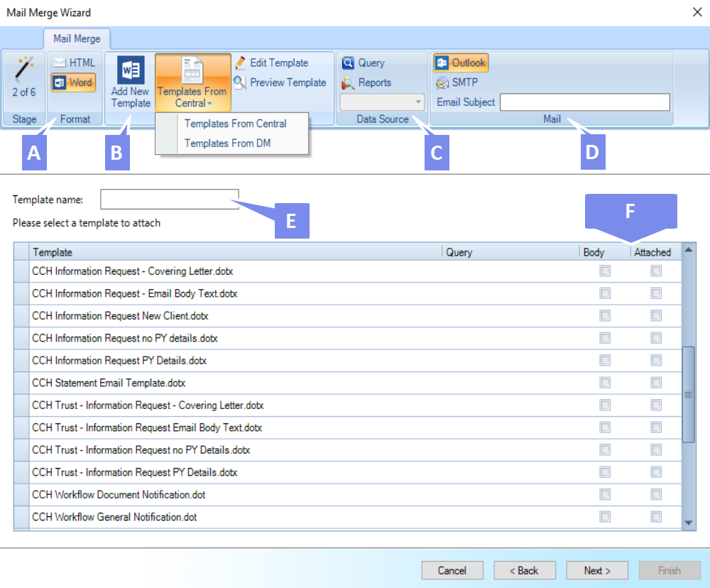This screenshot has width=710, height=588.
Task: Tick Body for CCH Information Request New Client
Action: [605, 315]
